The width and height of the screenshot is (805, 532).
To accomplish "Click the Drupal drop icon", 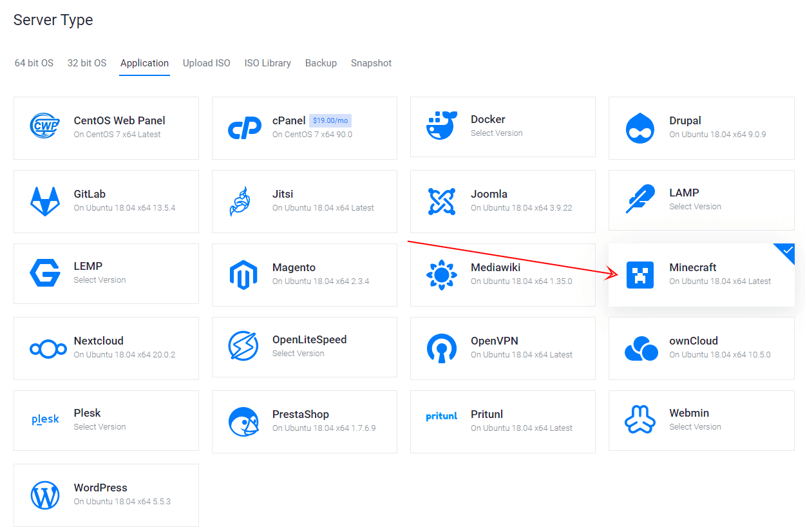I will (639, 128).
